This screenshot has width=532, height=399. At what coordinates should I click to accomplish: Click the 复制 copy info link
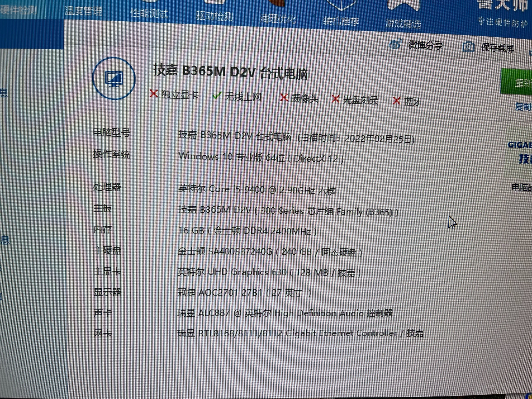(x=523, y=107)
